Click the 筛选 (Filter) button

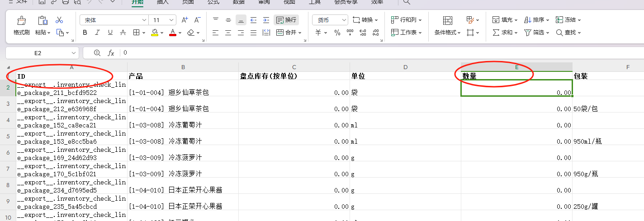point(534,33)
